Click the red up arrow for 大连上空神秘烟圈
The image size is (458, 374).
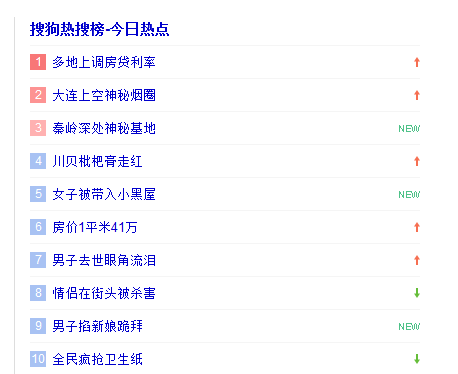(x=417, y=95)
